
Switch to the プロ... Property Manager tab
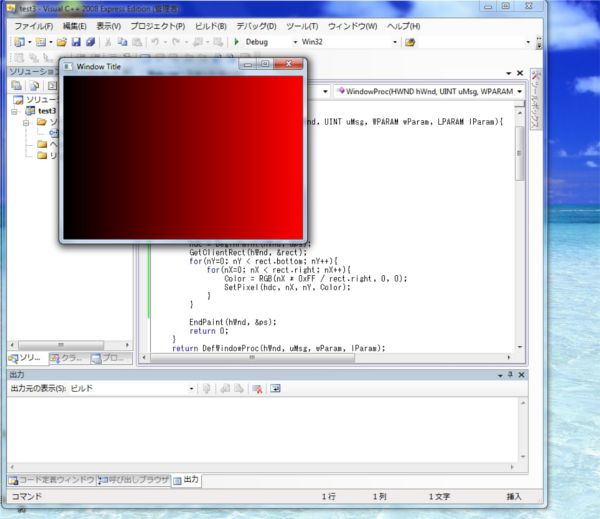(x=111, y=358)
